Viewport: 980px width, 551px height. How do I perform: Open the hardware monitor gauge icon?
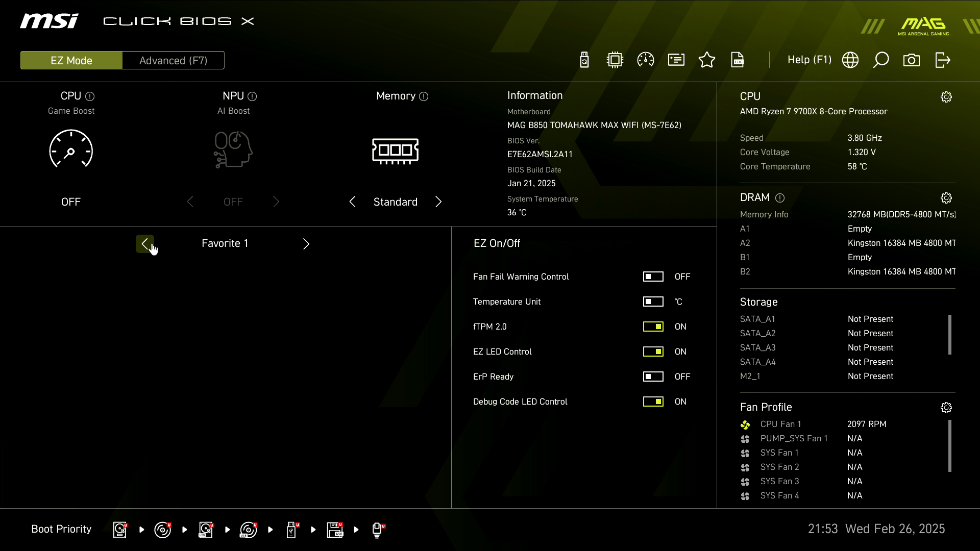(646, 60)
